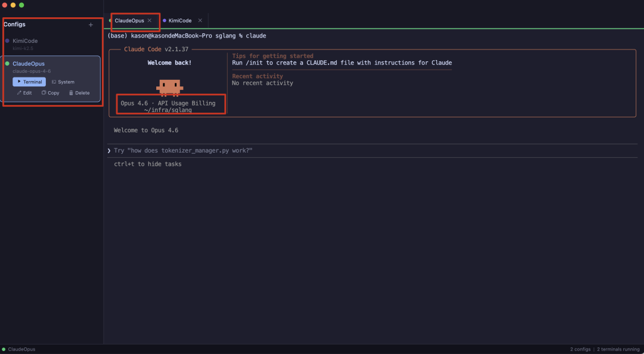Image resolution: width=644 pixels, height=354 pixels.
Task: Click 'Welcome to Opus 4.6' text
Action: [x=146, y=130]
